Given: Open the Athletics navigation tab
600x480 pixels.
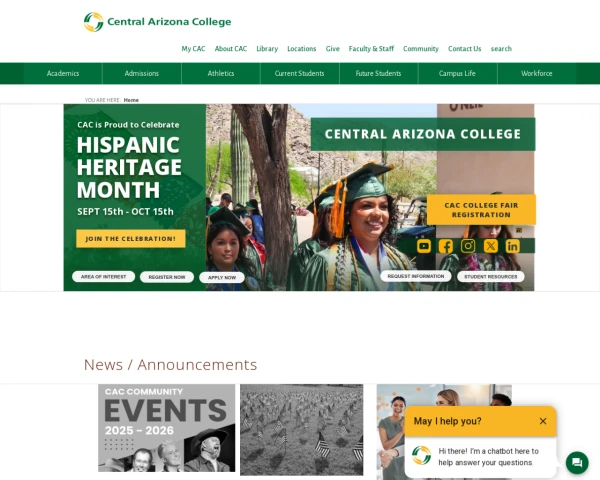Looking at the screenshot, I should [221, 73].
